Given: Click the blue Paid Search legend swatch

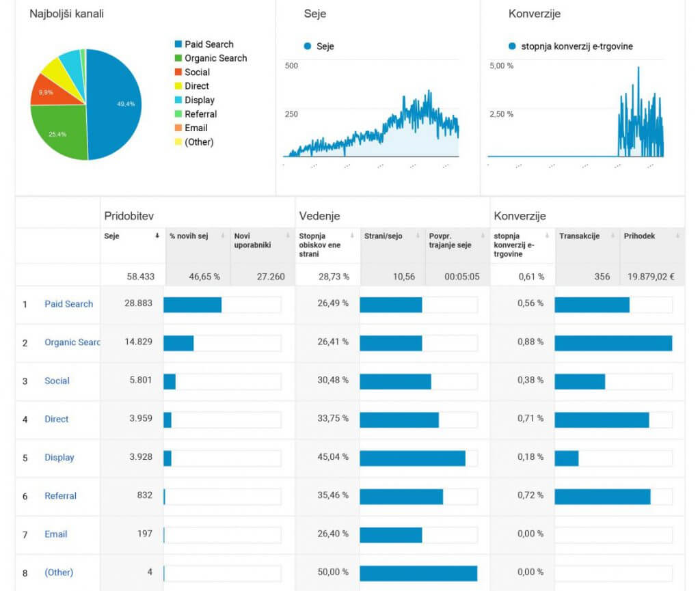Looking at the screenshot, I should tap(178, 44).
